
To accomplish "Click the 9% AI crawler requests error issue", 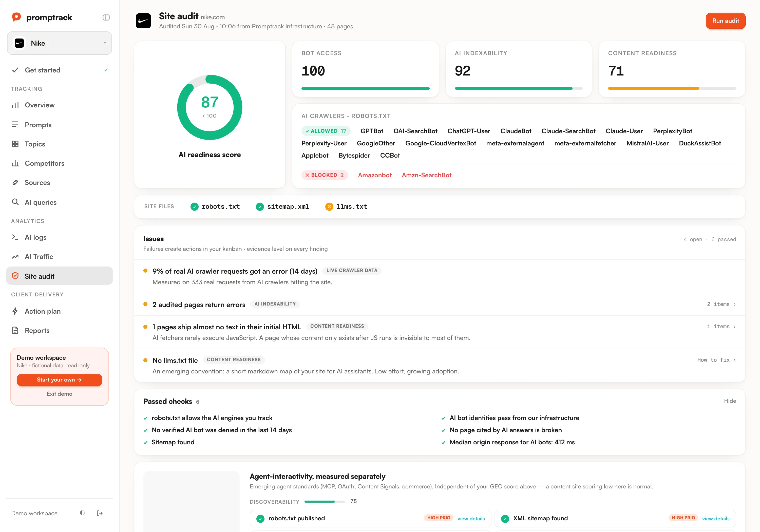I will [x=440, y=276].
